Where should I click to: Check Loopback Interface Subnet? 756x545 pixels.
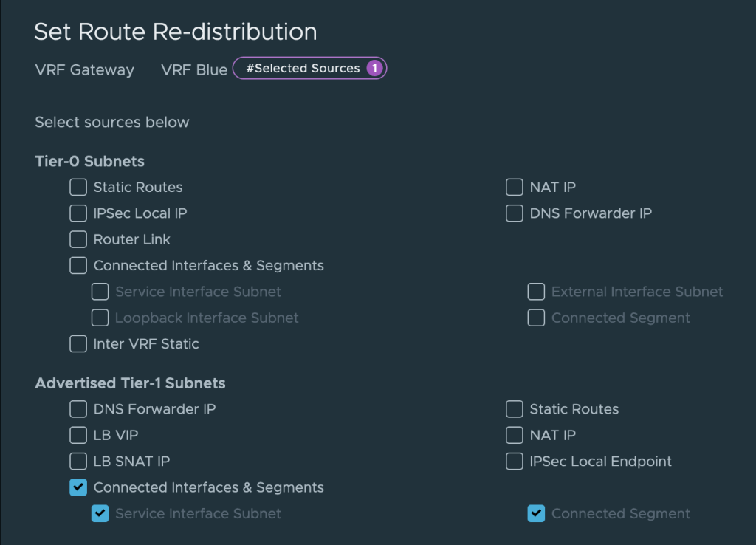[x=100, y=318]
